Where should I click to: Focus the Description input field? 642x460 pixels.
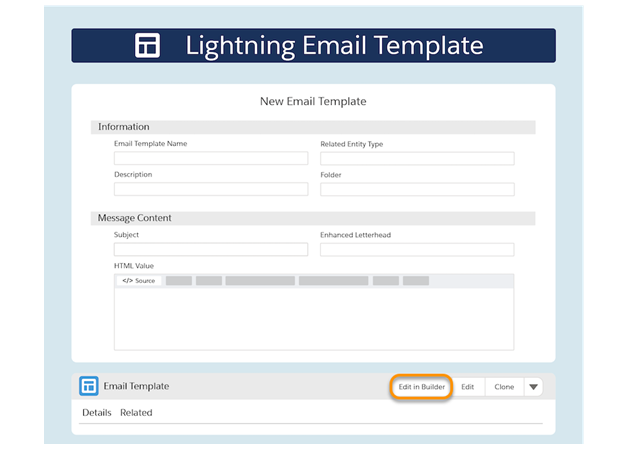[x=211, y=189]
